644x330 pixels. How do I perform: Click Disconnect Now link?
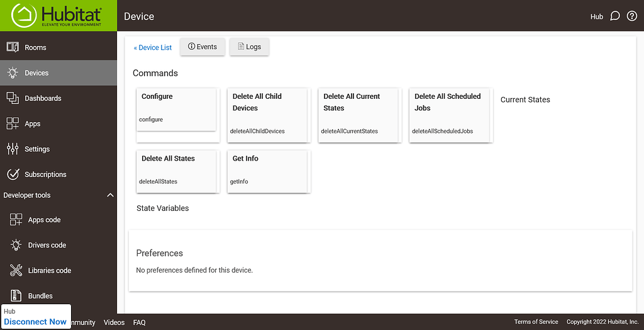pyautogui.click(x=35, y=322)
